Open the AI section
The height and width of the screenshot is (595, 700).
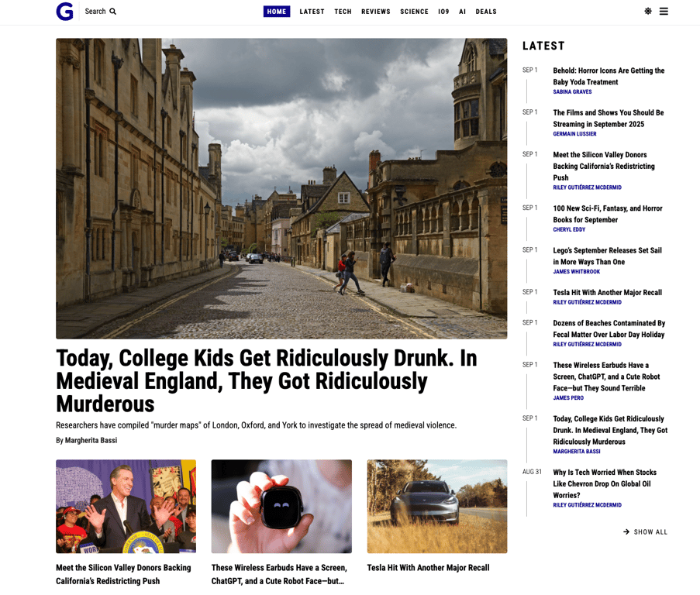463,12
